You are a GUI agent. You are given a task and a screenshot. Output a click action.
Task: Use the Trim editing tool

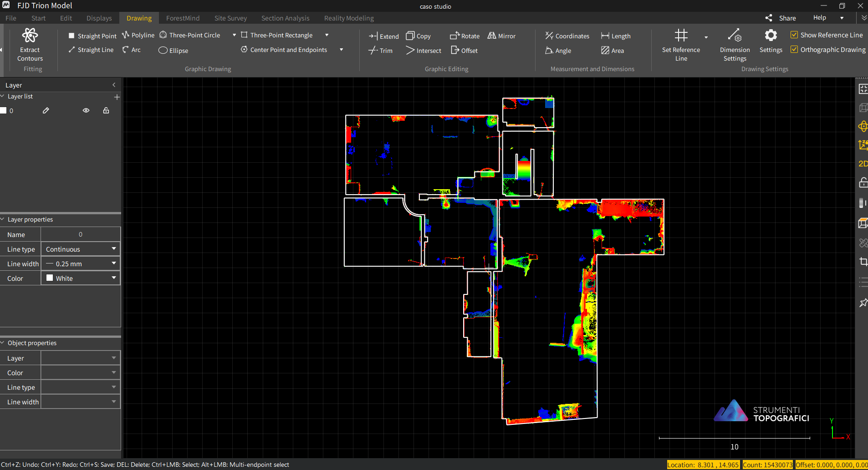[x=381, y=51]
